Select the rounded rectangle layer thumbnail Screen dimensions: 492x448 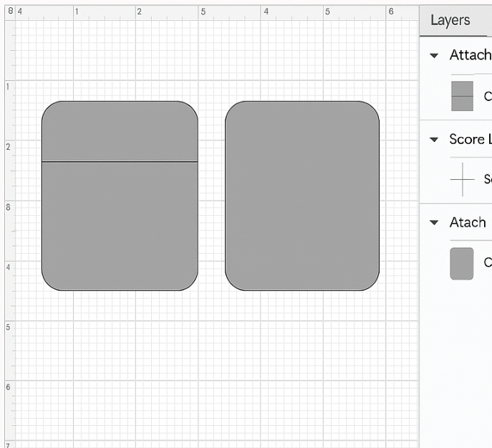tap(462, 263)
